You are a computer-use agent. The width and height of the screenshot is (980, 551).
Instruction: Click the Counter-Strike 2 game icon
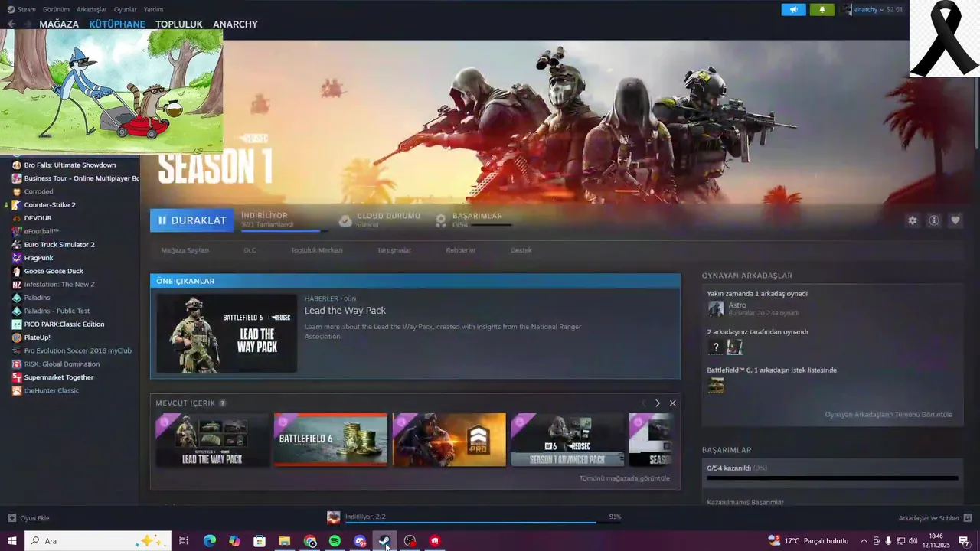coord(17,205)
